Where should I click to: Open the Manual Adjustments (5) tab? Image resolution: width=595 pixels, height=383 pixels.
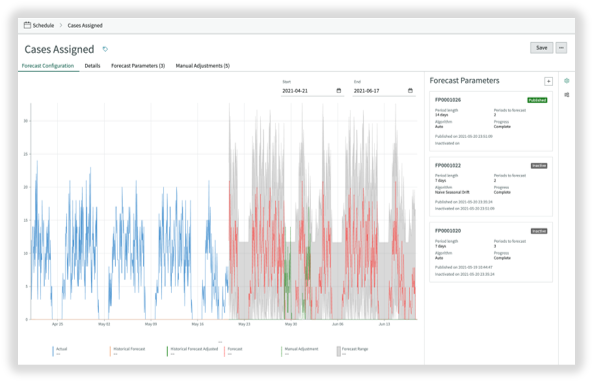pyautogui.click(x=203, y=66)
